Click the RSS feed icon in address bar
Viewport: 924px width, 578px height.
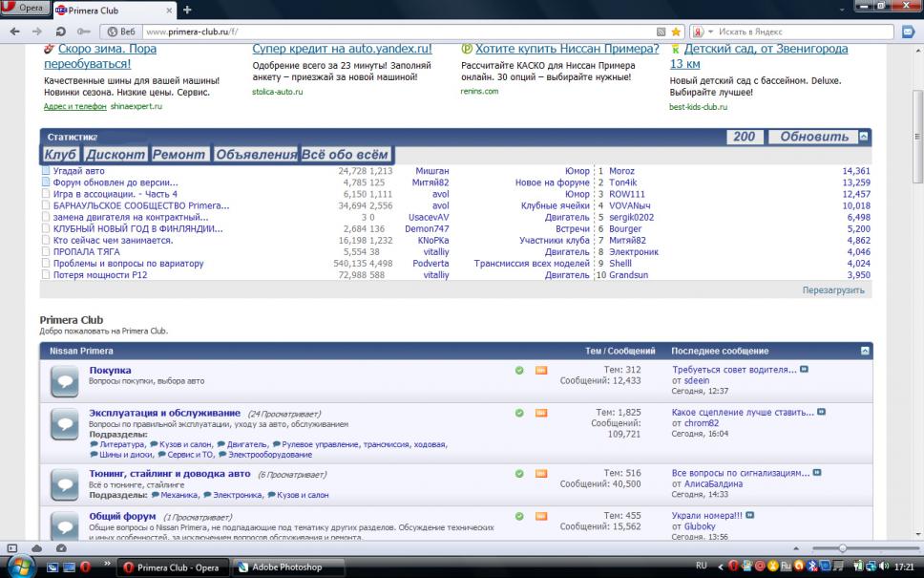point(661,32)
